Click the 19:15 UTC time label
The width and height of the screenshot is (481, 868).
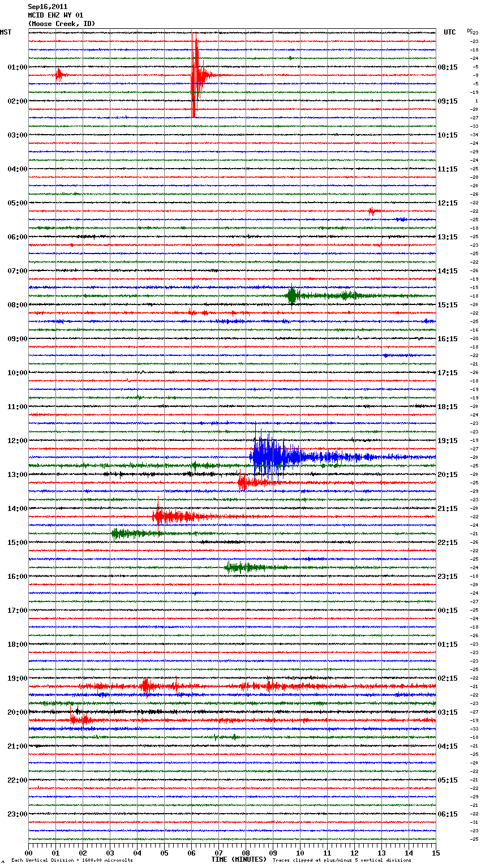[448, 440]
